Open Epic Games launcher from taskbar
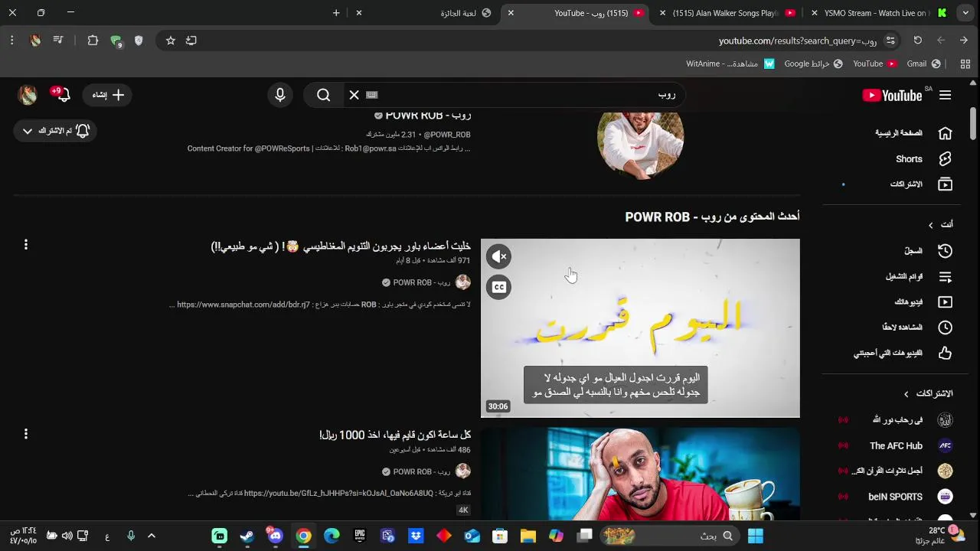Viewport: 980px width, 551px height. pyautogui.click(x=360, y=536)
